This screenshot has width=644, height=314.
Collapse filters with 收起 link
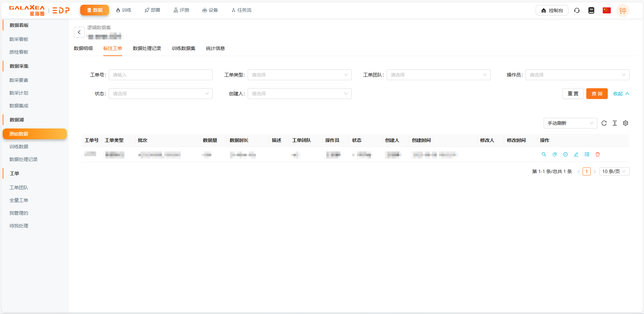click(621, 94)
